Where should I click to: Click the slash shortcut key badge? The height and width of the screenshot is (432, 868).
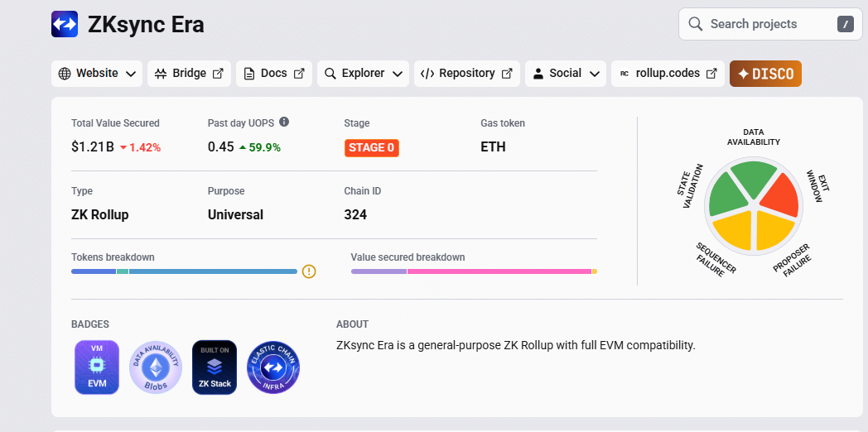pos(846,24)
